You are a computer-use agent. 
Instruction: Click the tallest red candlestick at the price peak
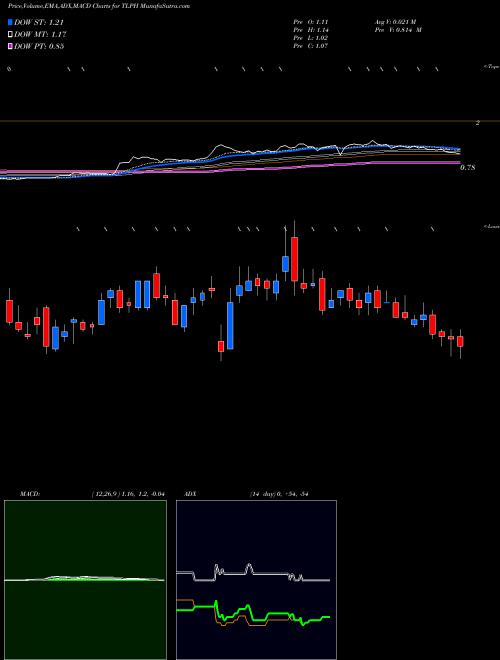coord(294,259)
